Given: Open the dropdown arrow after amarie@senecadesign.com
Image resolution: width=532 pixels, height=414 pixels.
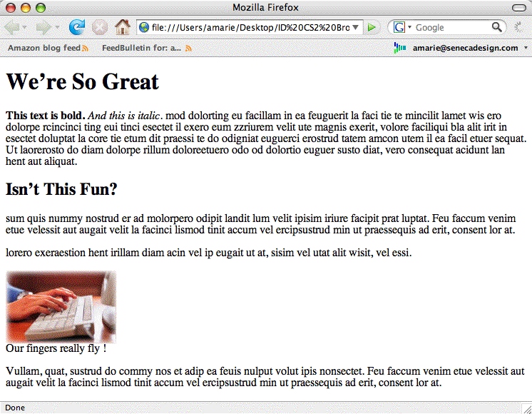Looking at the screenshot, I should pyautogui.click(x=526, y=48).
